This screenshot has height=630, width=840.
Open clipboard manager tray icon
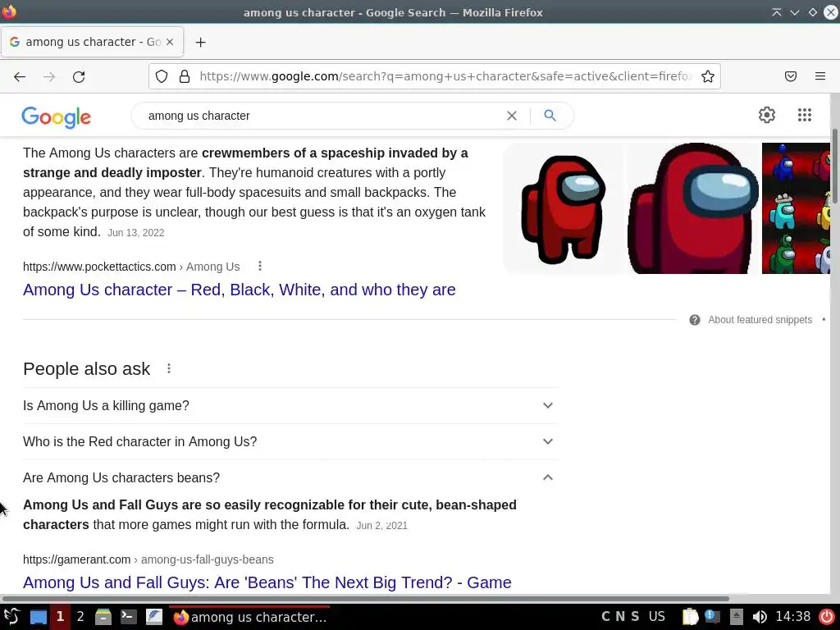click(690, 617)
